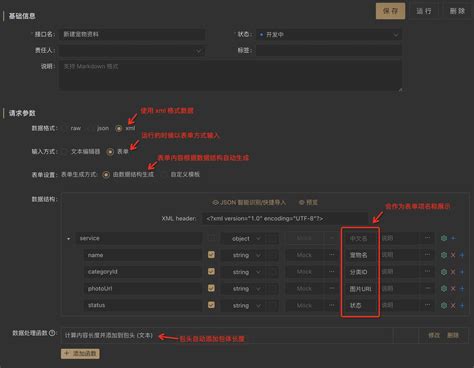
Task: Focus the 说明 Markdown textarea
Action: tap(231, 76)
